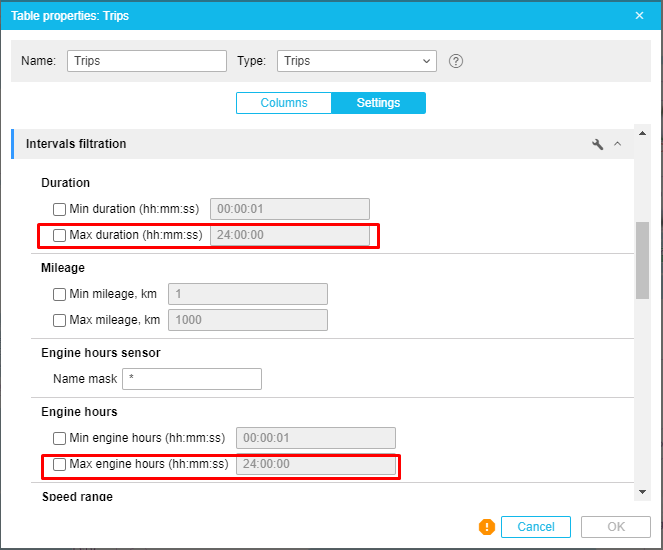663x550 pixels.
Task: Toggle the Max mileage checkbox
Action: (59, 320)
